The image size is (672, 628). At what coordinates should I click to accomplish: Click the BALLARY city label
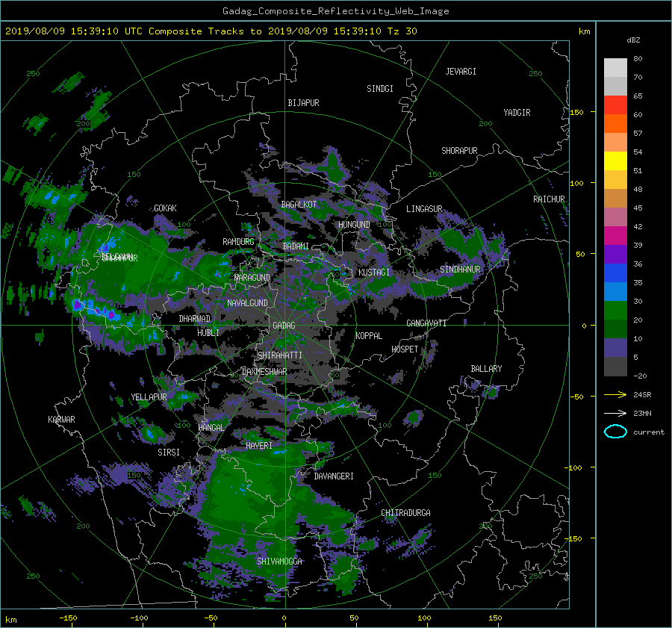pyautogui.click(x=486, y=369)
